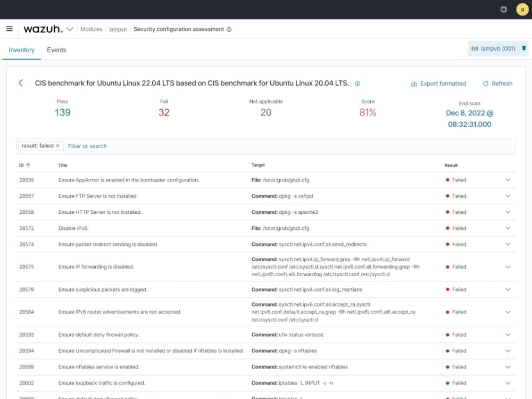The height and width of the screenshot is (399, 532).
Task: Click the back arrow beside the benchmark title
Action: pyautogui.click(x=21, y=83)
